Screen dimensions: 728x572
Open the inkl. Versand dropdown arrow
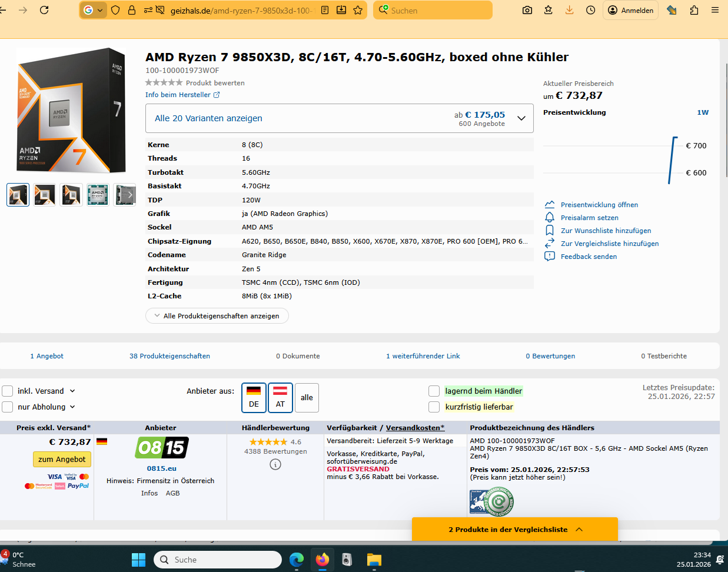pos(72,391)
